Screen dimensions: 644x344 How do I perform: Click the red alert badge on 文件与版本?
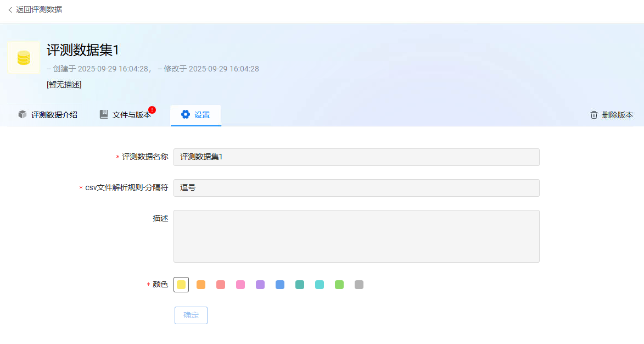click(x=152, y=110)
